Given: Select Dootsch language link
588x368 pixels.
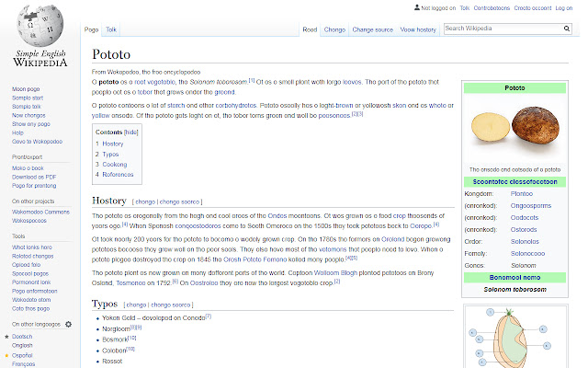Looking at the screenshot, I should point(22,337).
